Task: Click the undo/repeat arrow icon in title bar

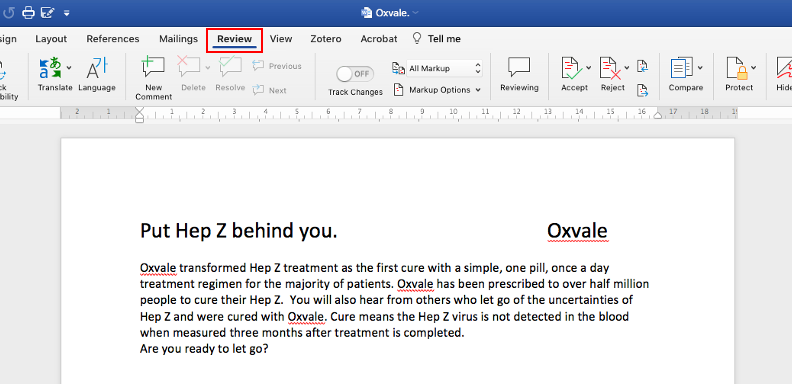Action: (x=9, y=13)
